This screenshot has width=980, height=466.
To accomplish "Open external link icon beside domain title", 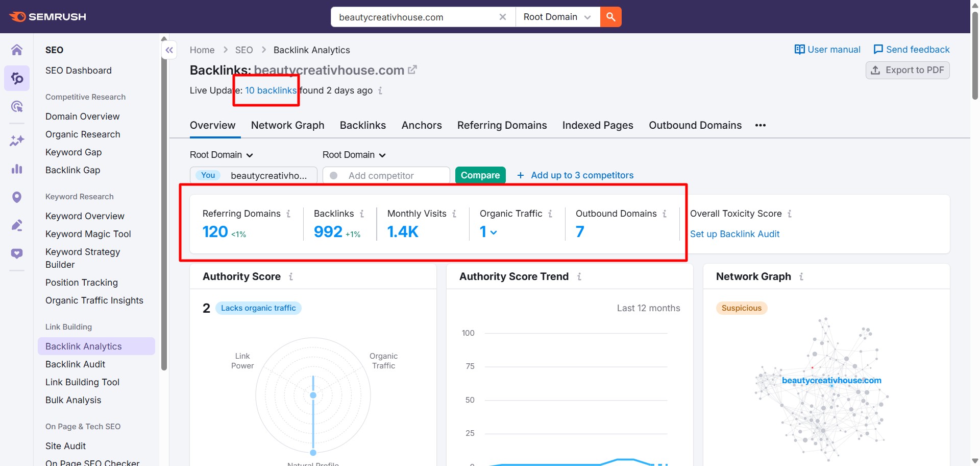I will tap(412, 70).
